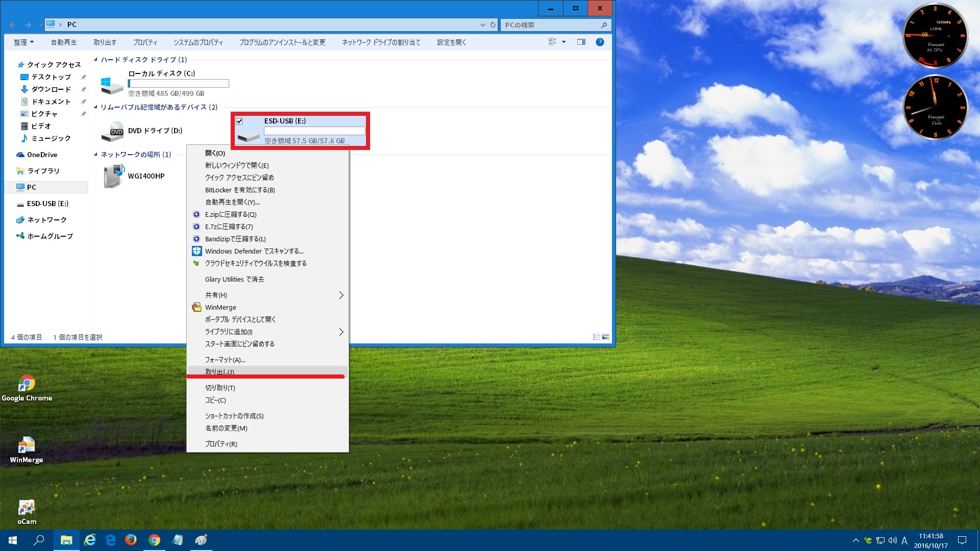
Task: Open the action center notification icon
Action: click(962, 540)
